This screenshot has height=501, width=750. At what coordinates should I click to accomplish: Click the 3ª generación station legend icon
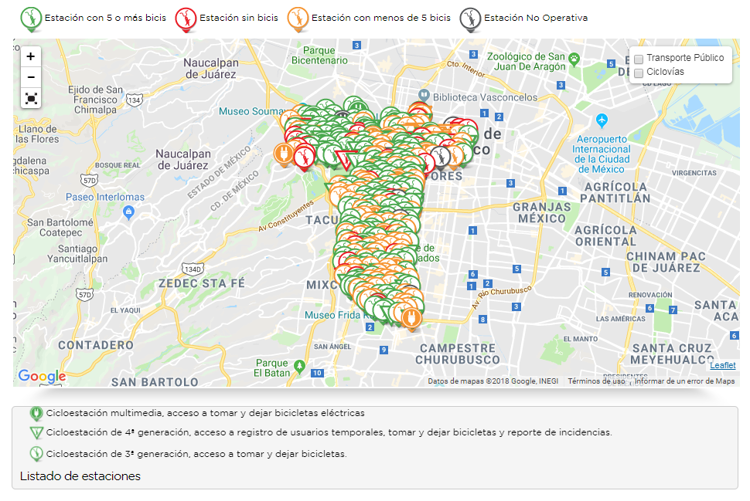[36, 454]
